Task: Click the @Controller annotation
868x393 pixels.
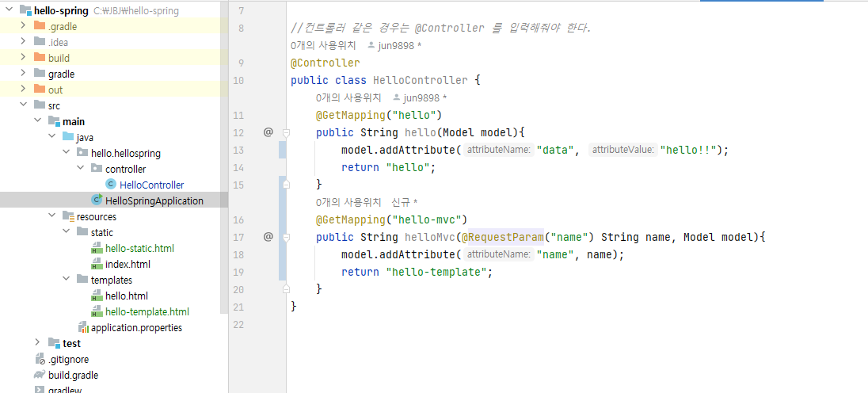Action: pyautogui.click(x=325, y=63)
